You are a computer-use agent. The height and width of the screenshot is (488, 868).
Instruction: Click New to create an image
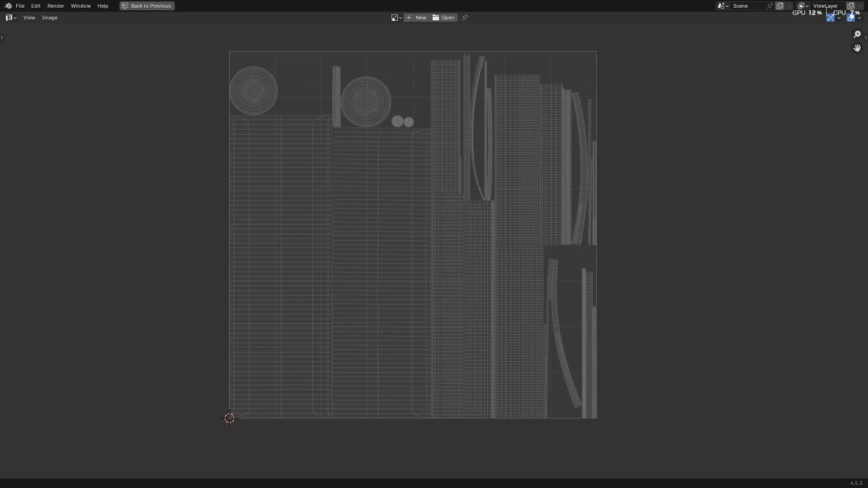point(416,18)
